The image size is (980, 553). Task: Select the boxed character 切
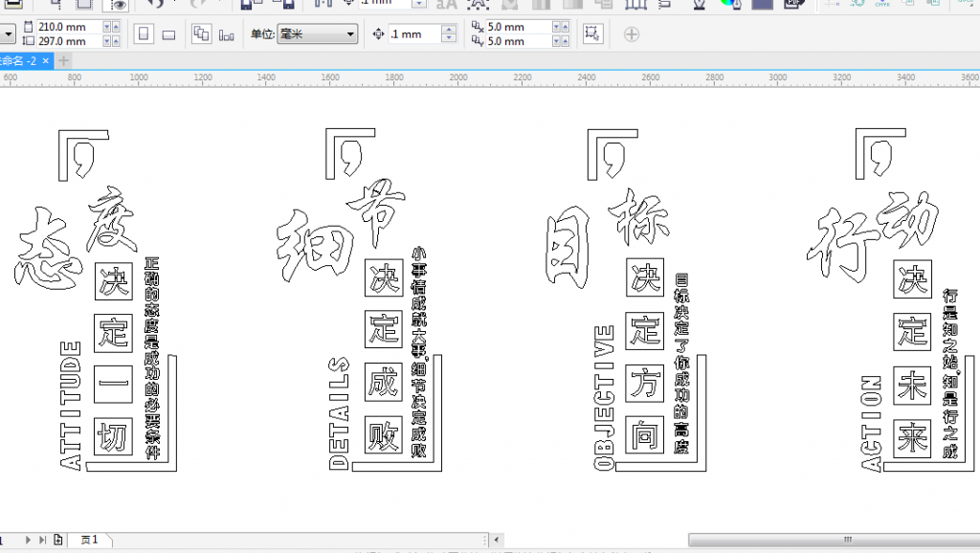(x=114, y=437)
